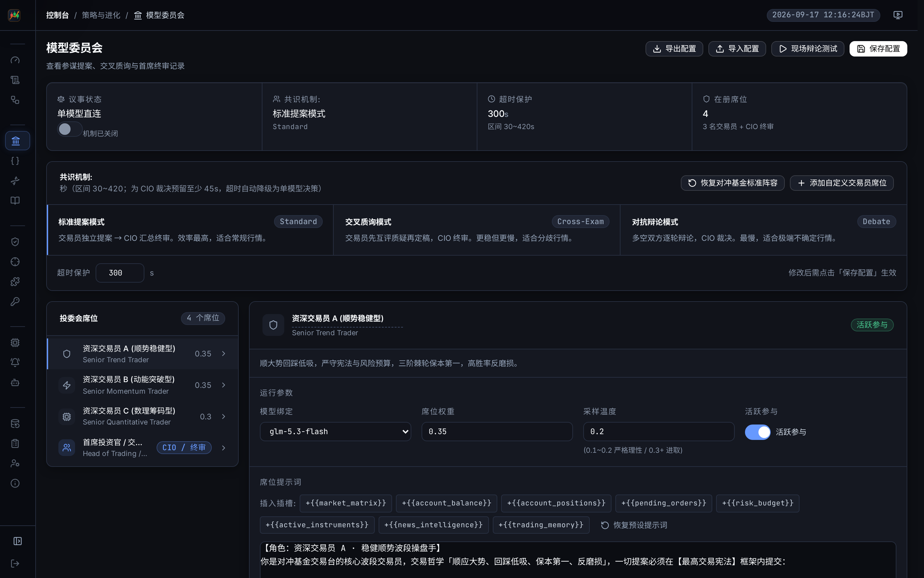
Task: Click 添加自定义交易员席位 button
Action: (842, 183)
